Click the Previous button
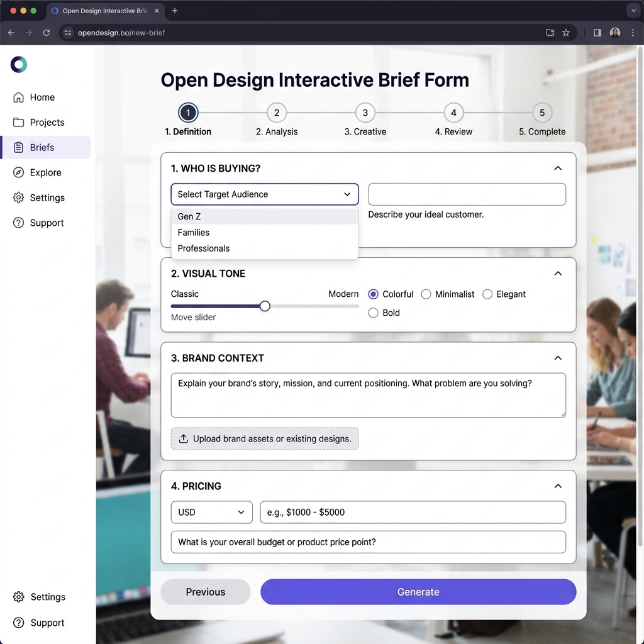 [206, 592]
